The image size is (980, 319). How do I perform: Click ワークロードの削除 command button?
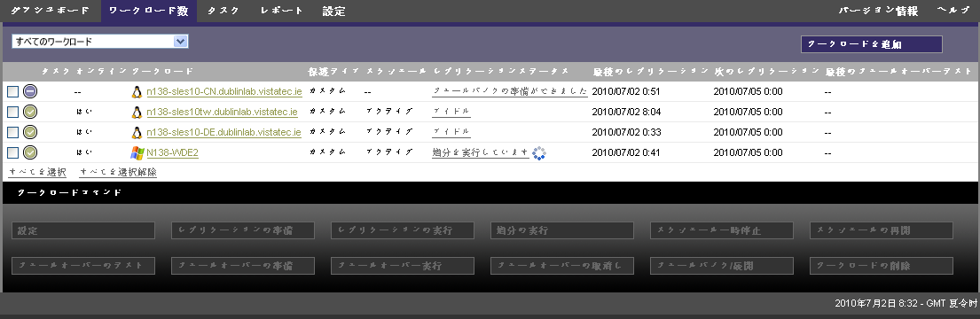882,266
